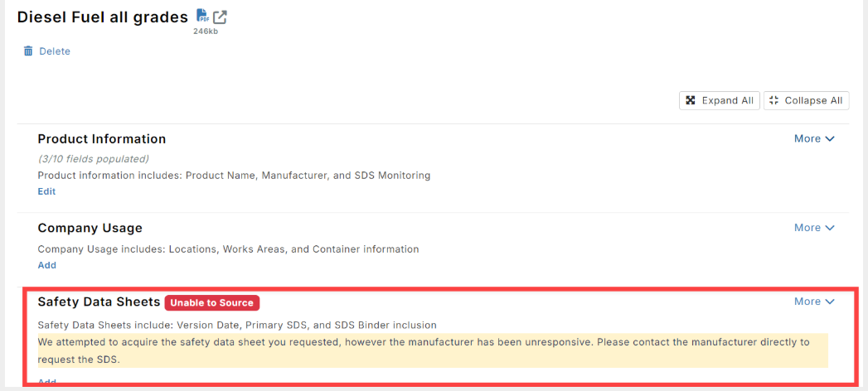Add Company Usage details
Image resolution: width=868 pixels, height=391 pixels.
(47, 265)
